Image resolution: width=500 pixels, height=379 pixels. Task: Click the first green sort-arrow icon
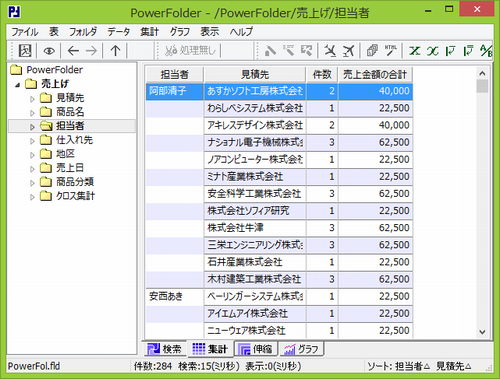coord(450,51)
